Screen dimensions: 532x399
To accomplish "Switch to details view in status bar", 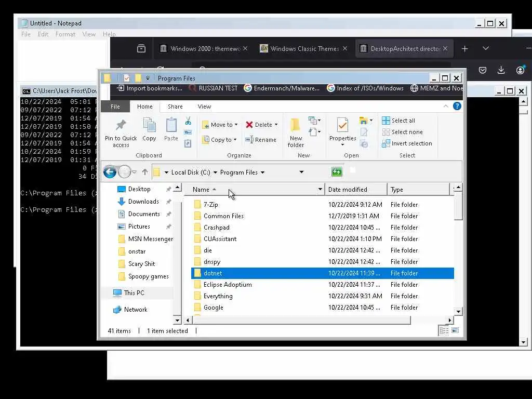I will [444, 330].
